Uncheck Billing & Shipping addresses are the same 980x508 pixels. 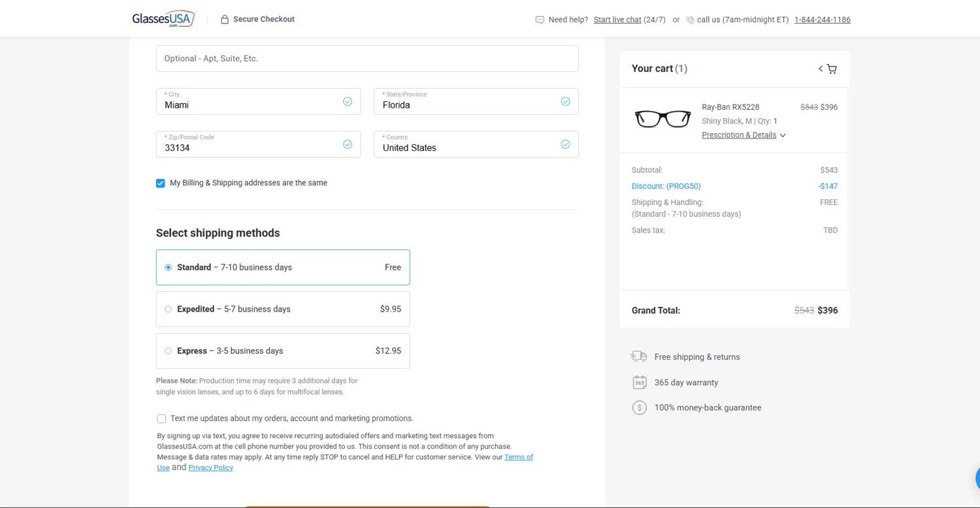pyautogui.click(x=160, y=183)
